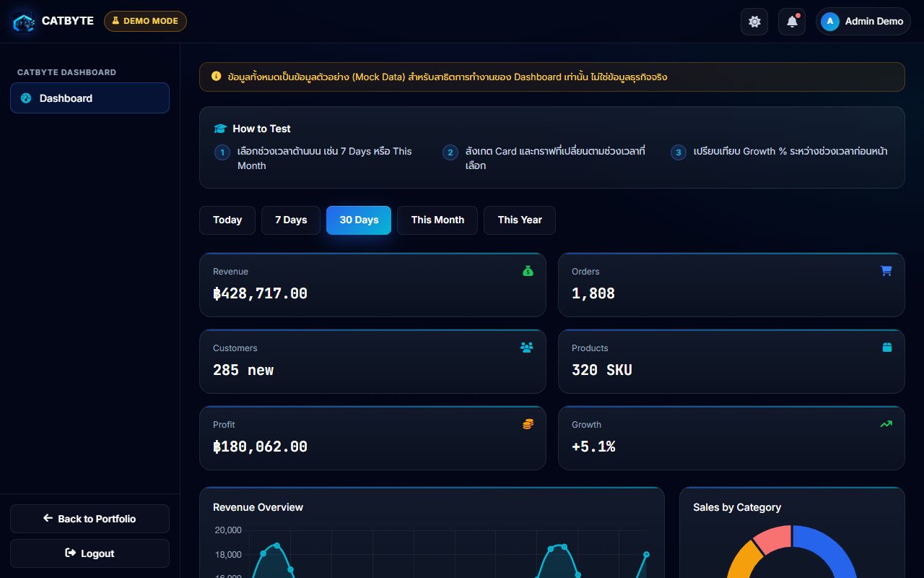924x578 pixels.
Task: Click the blue segment of the donut chart
Action: 830,551
